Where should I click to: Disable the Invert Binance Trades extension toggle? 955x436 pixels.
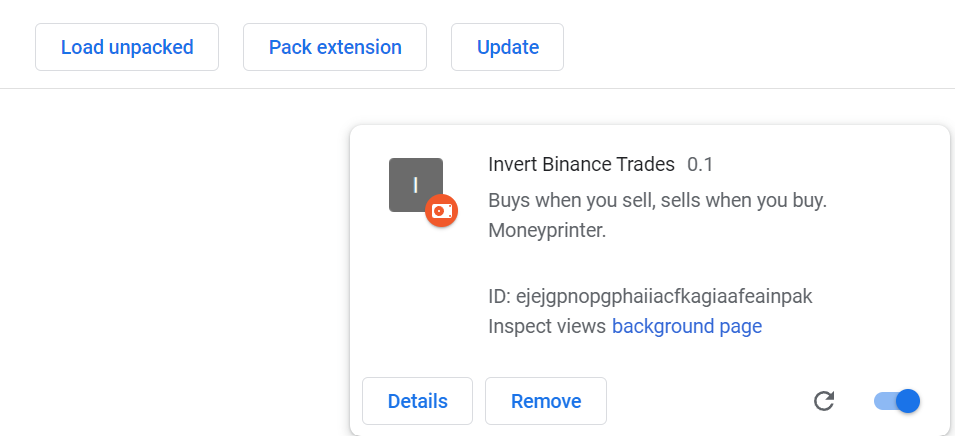897,401
